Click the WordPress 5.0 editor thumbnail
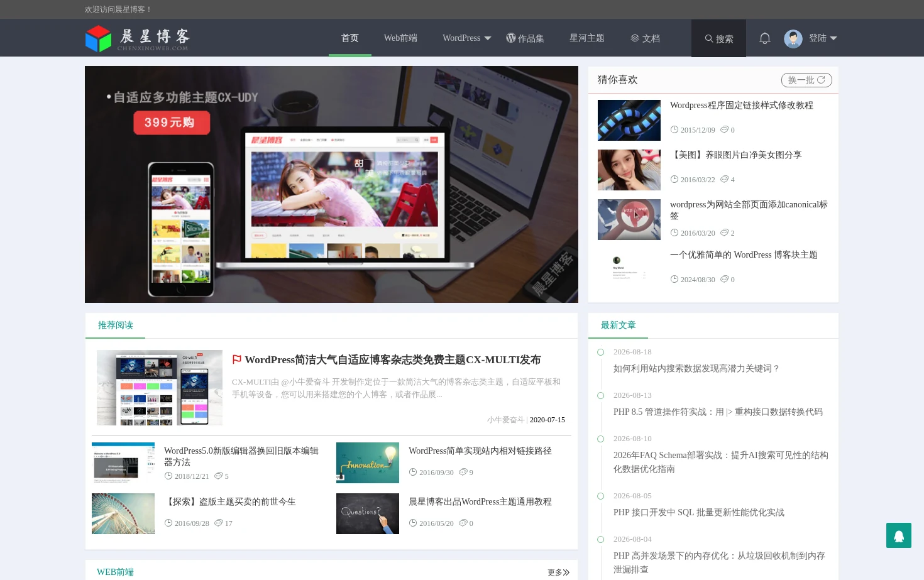Image resolution: width=924 pixels, height=580 pixels. pos(123,462)
